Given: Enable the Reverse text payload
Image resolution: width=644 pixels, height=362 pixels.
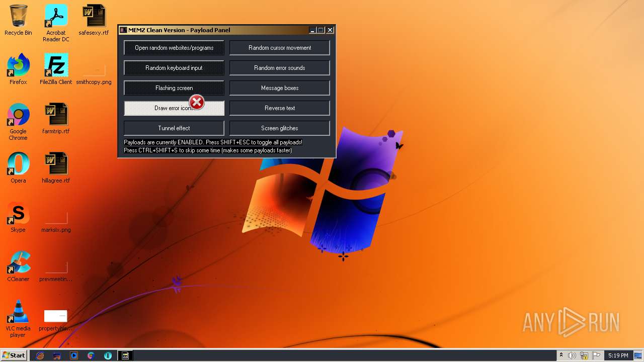Looking at the screenshot, I should pos(280,108).
